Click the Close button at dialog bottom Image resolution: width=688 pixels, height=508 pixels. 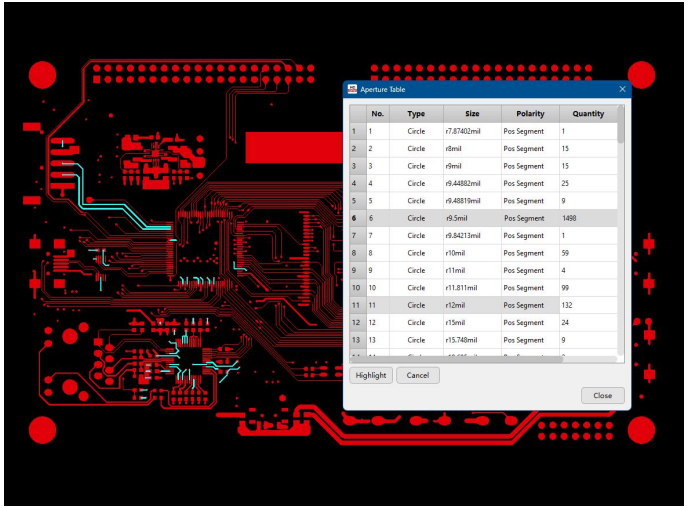602,395
